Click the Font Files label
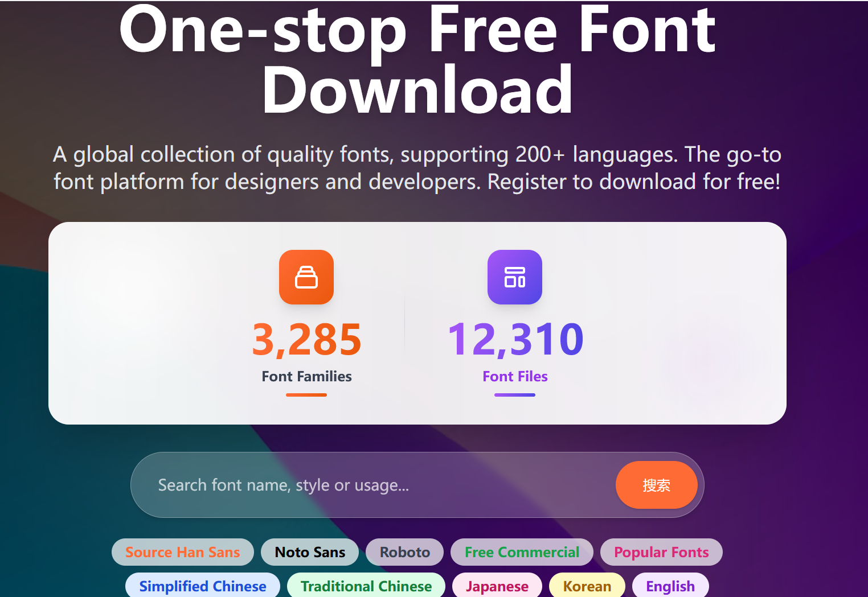Image resolution: width=868 pixels, height=597 pixels. (515, 376)
